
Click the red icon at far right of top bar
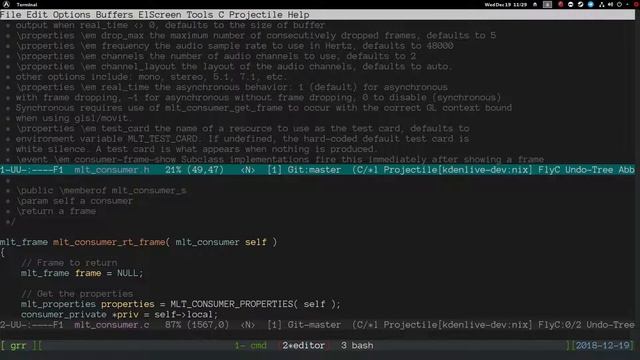pyautogui.click(x=637, y=4)
